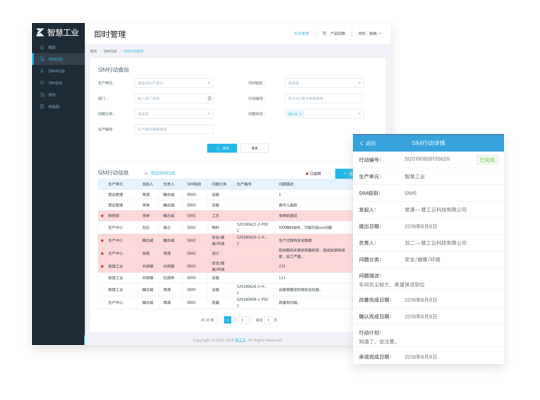Viewport: 540px width, 400px height.
Task: Open the 生产单元 dropdown
Action: click(174, 83)
